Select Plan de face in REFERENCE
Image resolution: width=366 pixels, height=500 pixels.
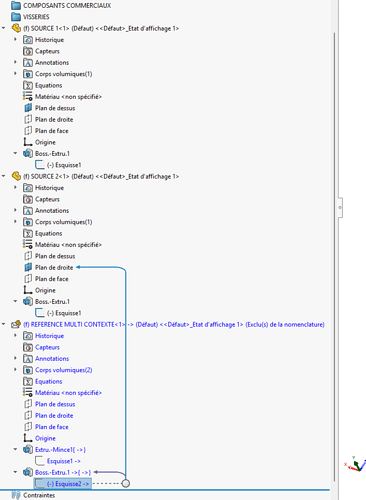coord(52,427)
